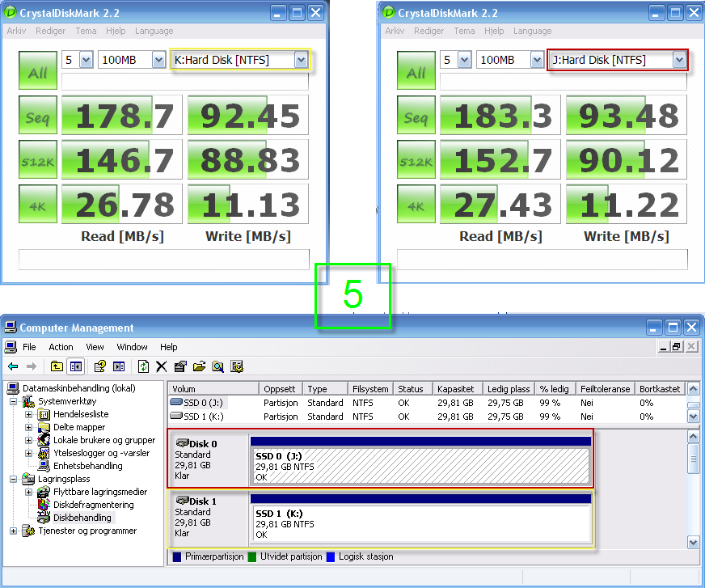The height and width of the screenshot is (588, 705).
Task: Open Properties using the checklist toolbar icon
Action: (x=180, y=366)
